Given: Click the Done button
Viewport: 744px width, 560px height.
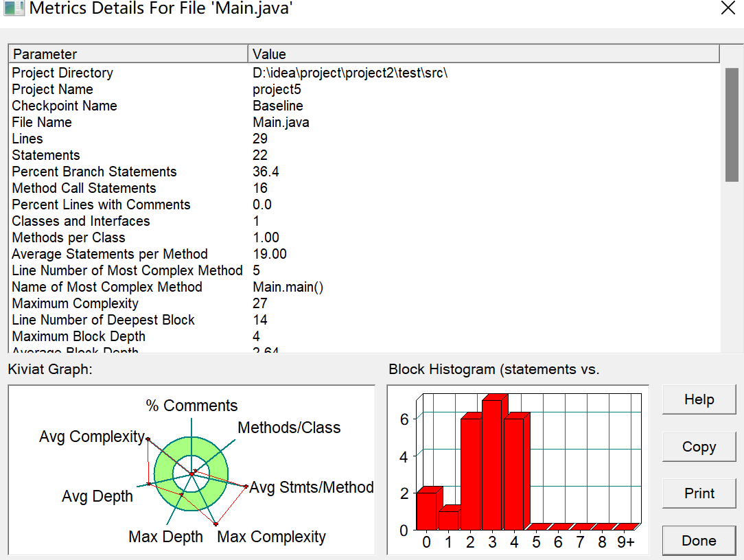Looking at the screenshot, I should 699,541.
